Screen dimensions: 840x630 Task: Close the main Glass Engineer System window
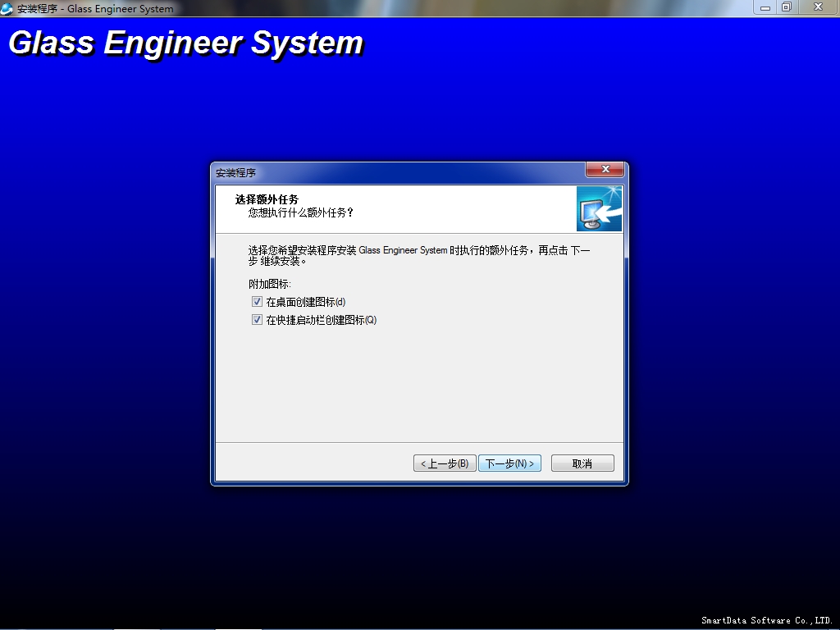click(x=818, y=7)
